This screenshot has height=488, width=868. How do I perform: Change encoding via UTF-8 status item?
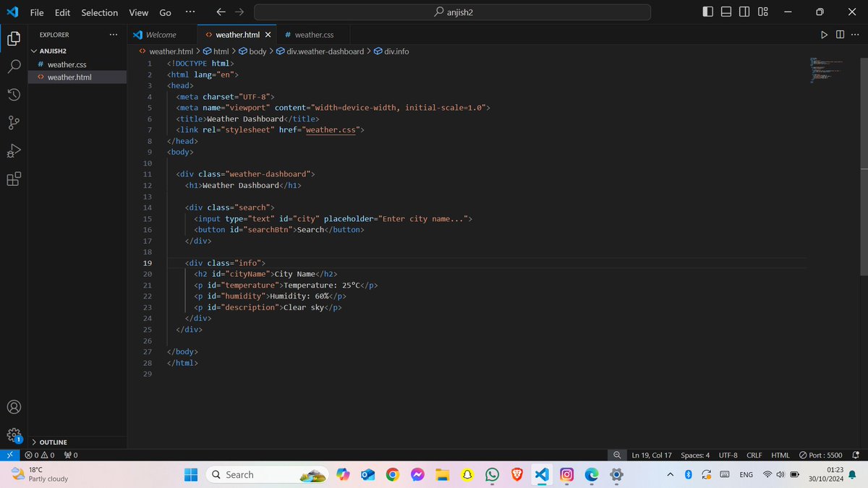pyautogui.click(x=728, y=455)
